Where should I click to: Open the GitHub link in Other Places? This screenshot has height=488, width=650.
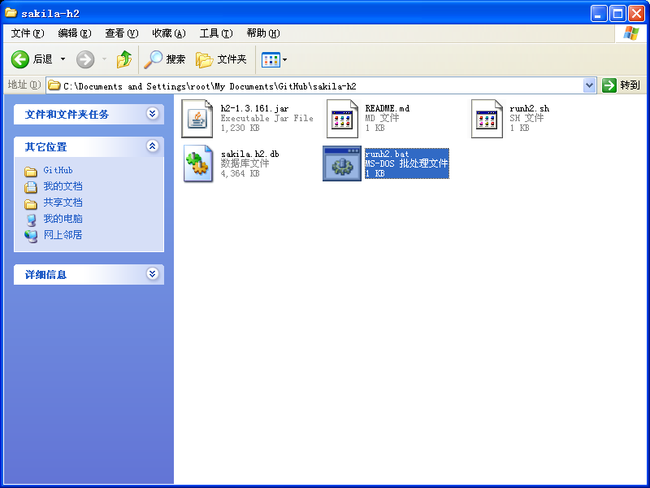tap(58, 170)
